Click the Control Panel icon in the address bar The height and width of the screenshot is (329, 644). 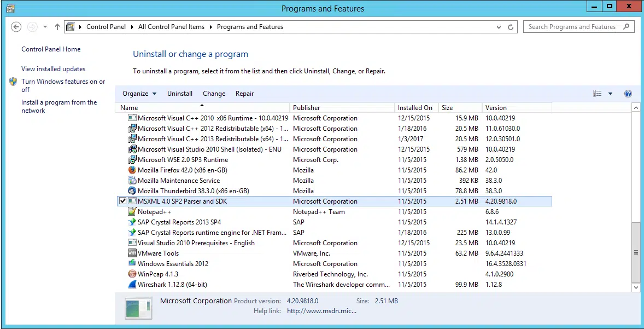(x=70, y=27)
